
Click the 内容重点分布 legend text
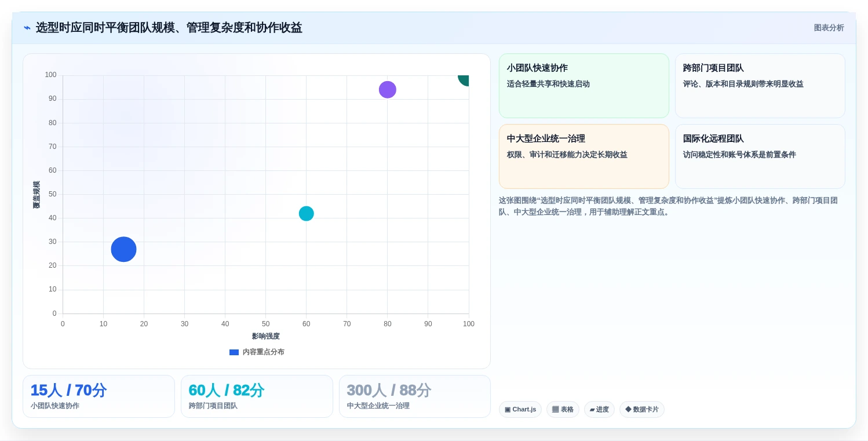pos(263,352)
